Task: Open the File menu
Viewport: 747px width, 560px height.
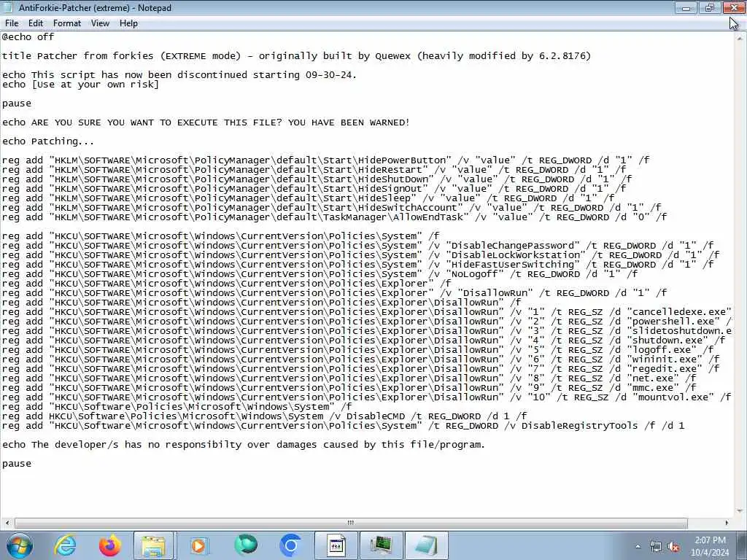Action: pyautogui.click(x=12, y=23)
